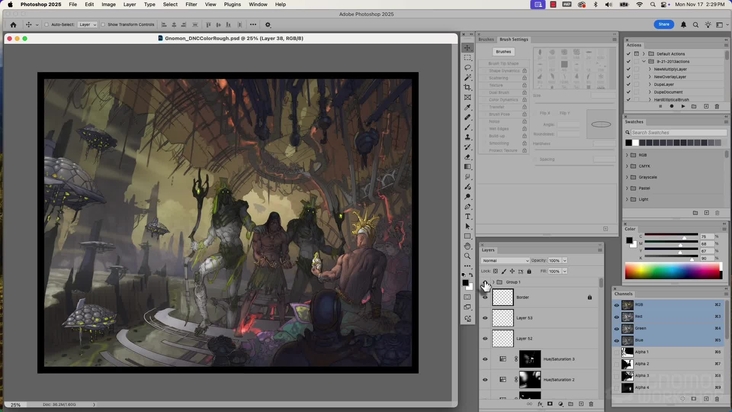732x412 pixels.
Task: Open the Filter menu
Action: (191, 4)
